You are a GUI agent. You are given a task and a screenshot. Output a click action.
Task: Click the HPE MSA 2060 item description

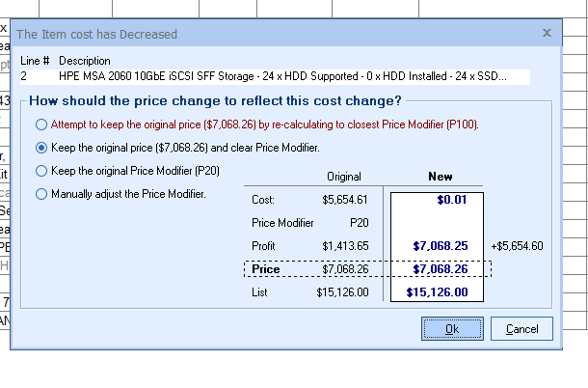[x=281, y=75]
